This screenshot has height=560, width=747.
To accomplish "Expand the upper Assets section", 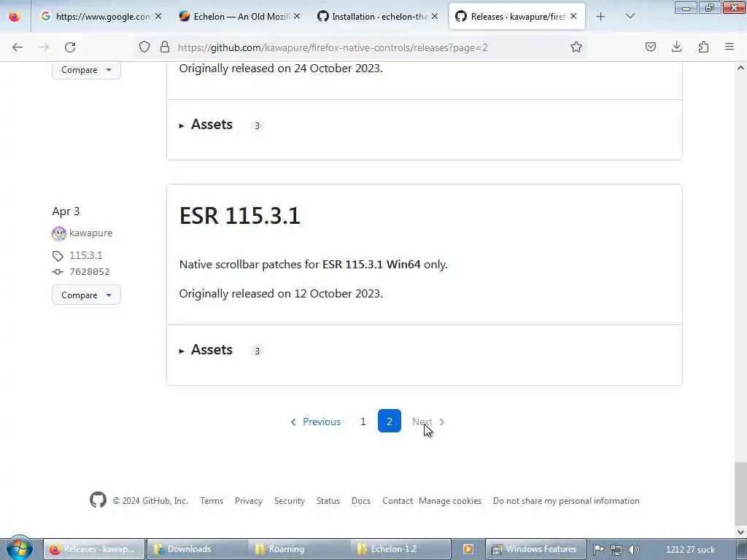I will pyautogui.click(x=206, y=125).
